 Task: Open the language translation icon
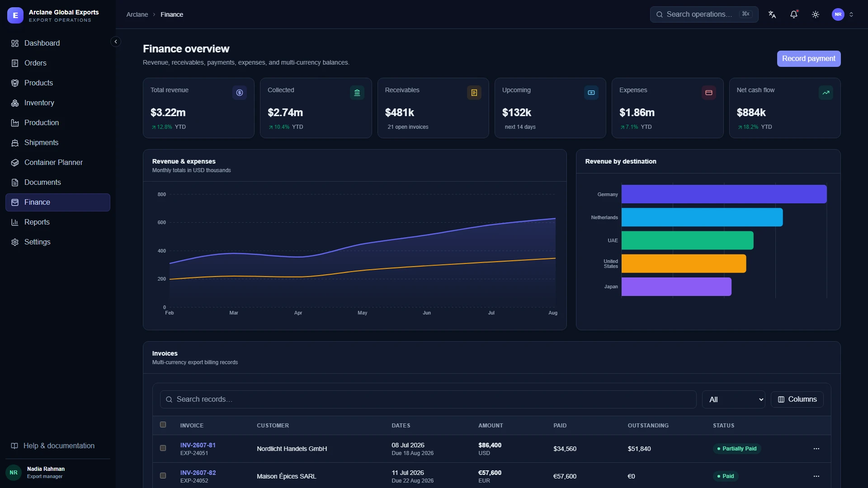(x=772, y=14)
